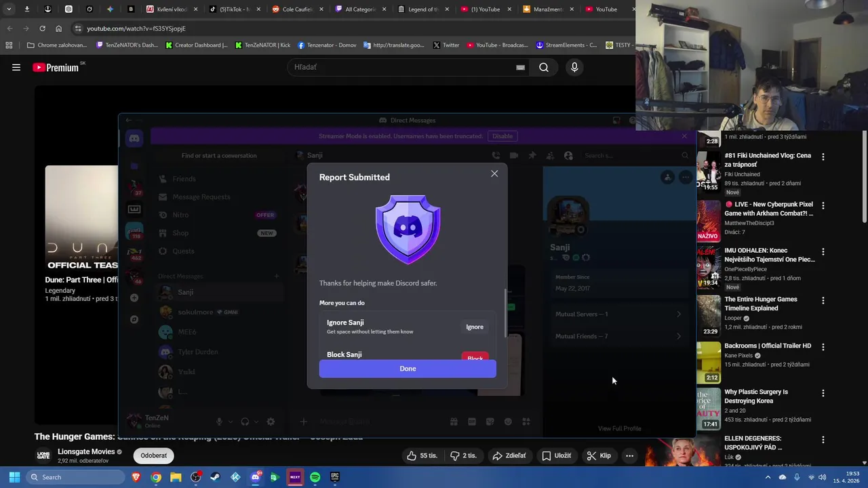Dislike the video with thumbs-down button

point(465,455)
